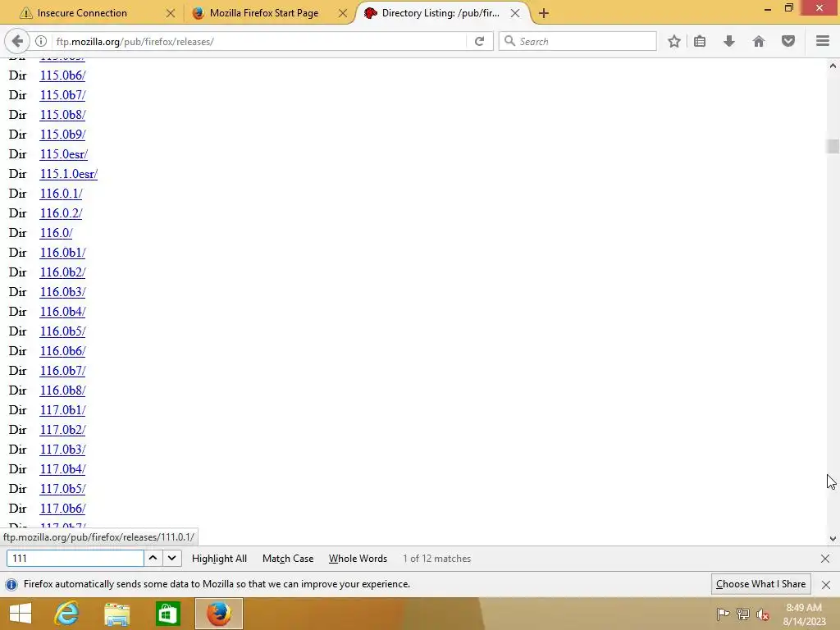
Task: Open the 115.0b7/ directory link
Action: [62, 95]
